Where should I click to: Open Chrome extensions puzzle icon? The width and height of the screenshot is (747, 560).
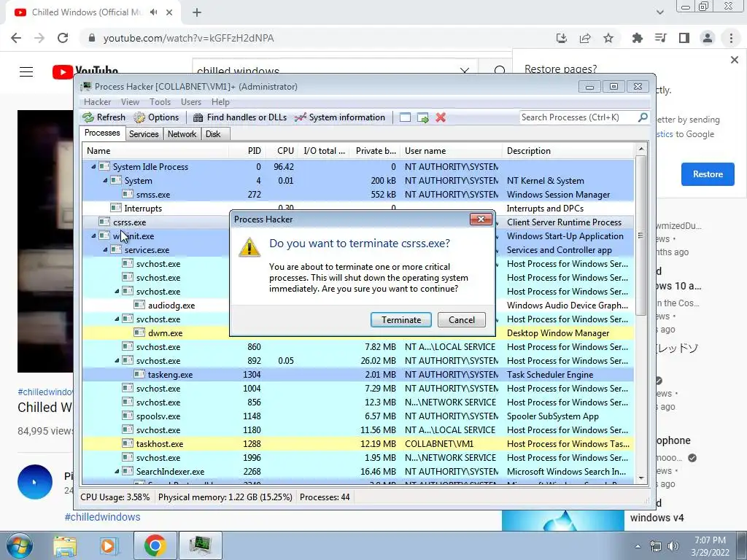637,38
